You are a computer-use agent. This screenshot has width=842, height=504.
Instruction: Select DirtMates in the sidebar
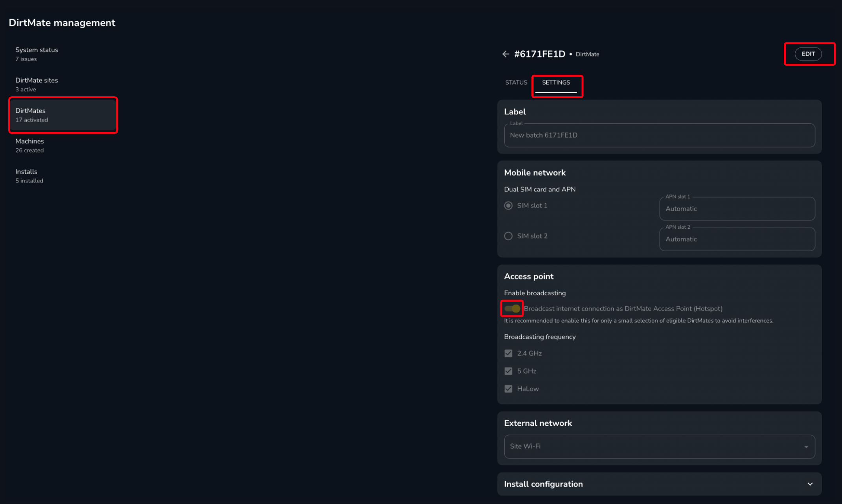(x=63, y=115)
